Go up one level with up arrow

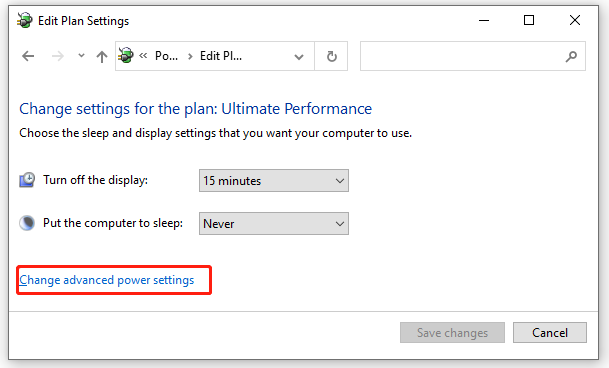[x=102, y=57]
